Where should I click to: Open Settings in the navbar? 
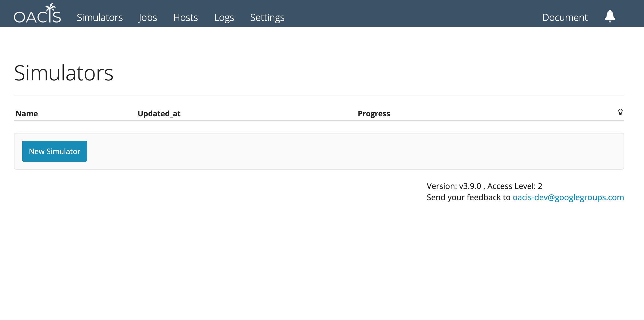(267, 18)
